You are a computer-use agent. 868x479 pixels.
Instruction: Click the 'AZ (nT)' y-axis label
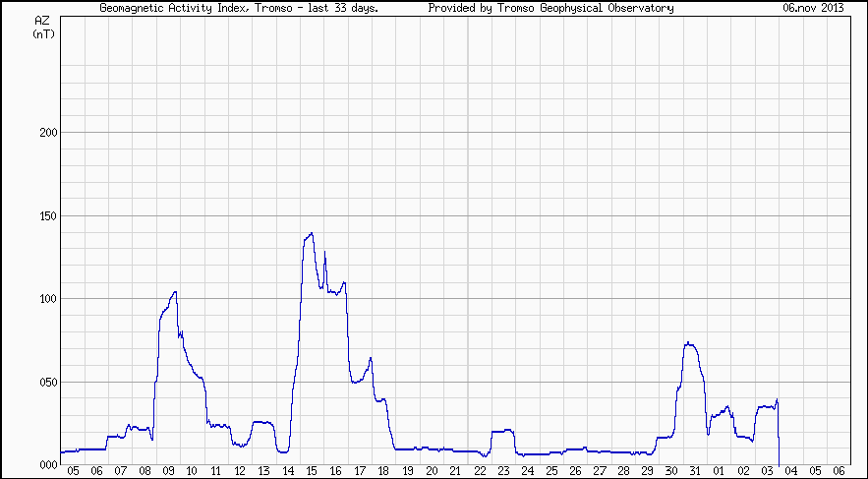[x=43, y=27]
